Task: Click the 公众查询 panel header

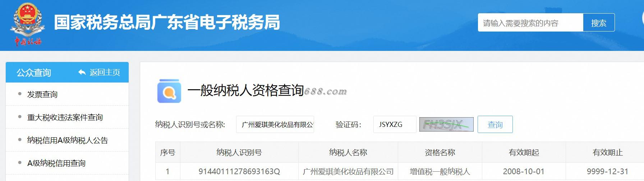Action: pos(67,72)
